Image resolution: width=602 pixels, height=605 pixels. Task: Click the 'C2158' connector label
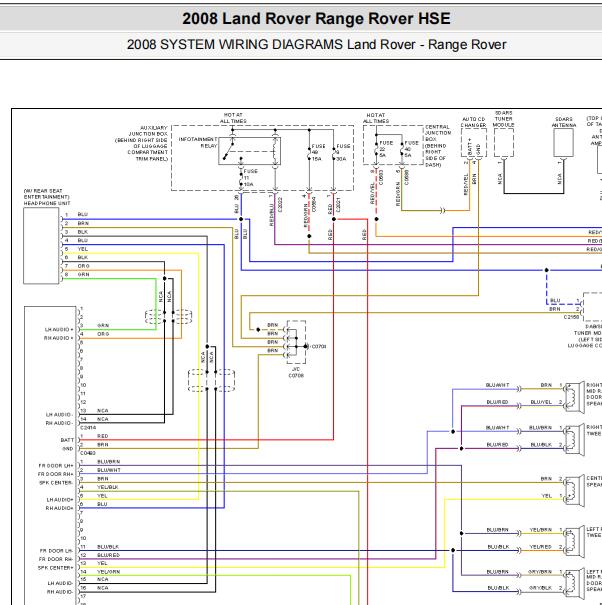point(572,317)
